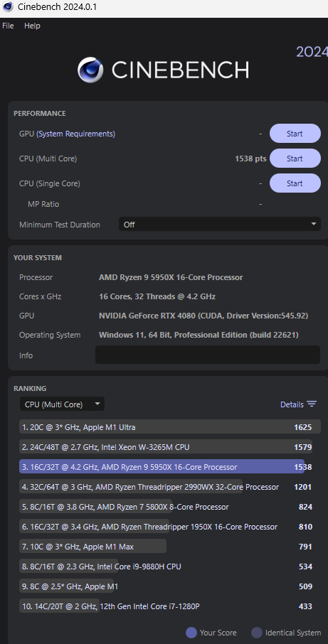328x644 pixels.
Task: Click the Identical System legend circle
Action: tap(257, 633)
